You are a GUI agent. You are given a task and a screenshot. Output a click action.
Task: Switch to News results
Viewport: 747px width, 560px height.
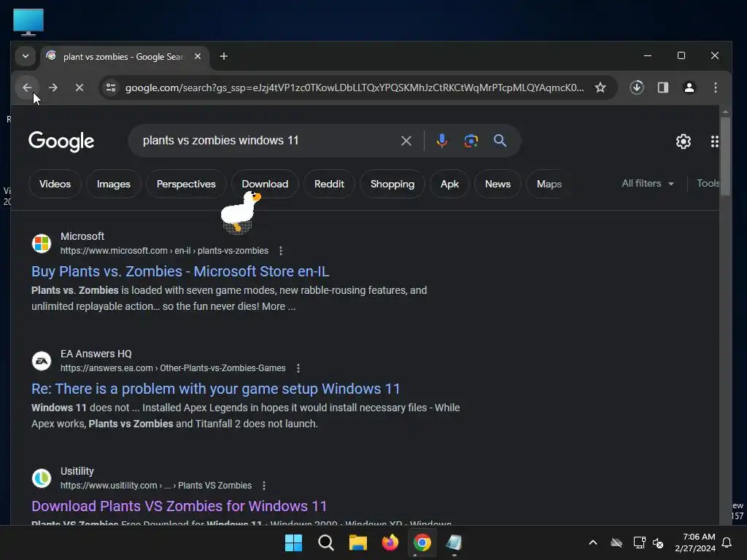pyautogui.click(x=498, y=184)
